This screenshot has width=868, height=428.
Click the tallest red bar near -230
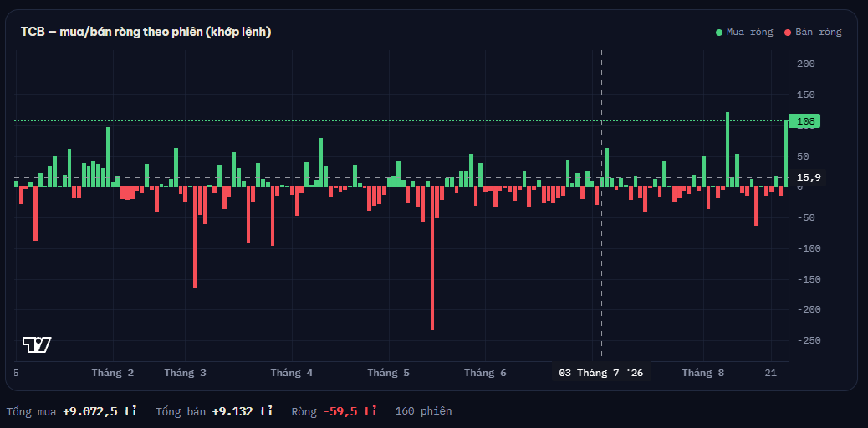click(431, 258)
